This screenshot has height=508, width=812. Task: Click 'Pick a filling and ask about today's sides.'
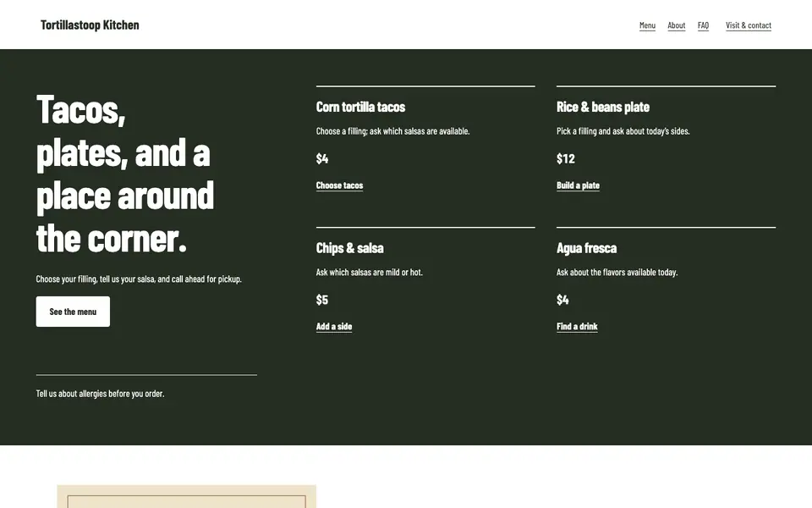click(623, 131)
